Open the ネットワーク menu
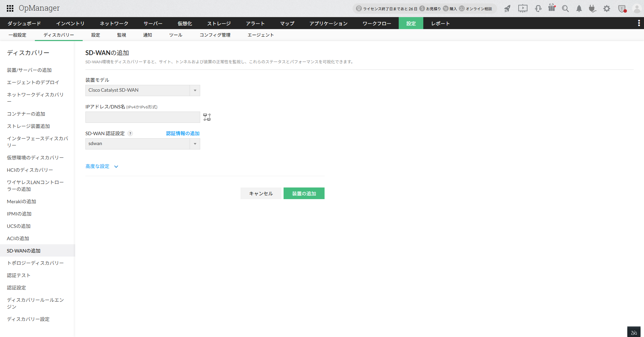This screenshot has width=644, height=337. pos(114,23)
